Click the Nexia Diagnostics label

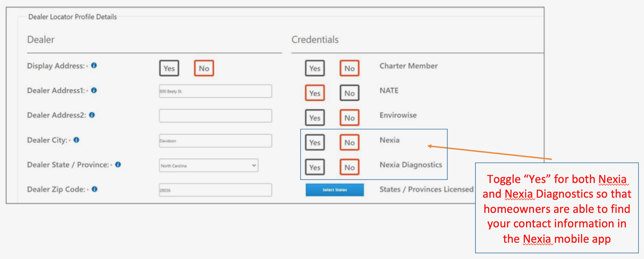tap(411, 165)
